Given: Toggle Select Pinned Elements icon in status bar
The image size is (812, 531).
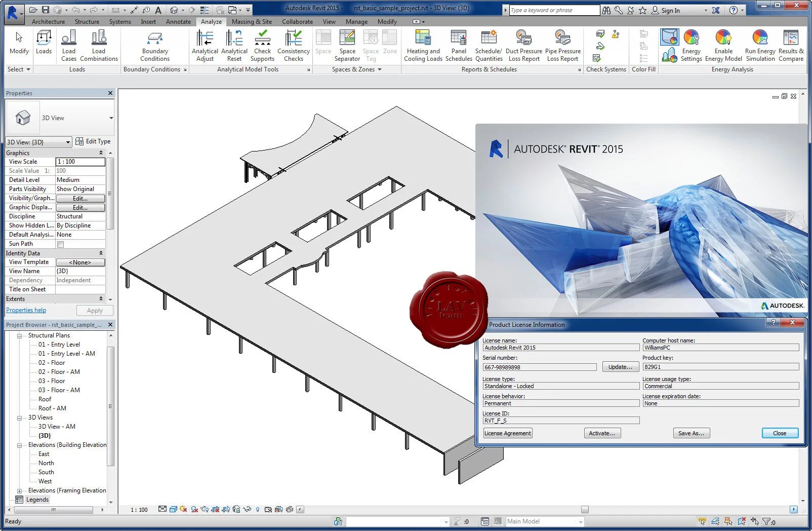Looking at the screenshot, I should pos(728,521).
